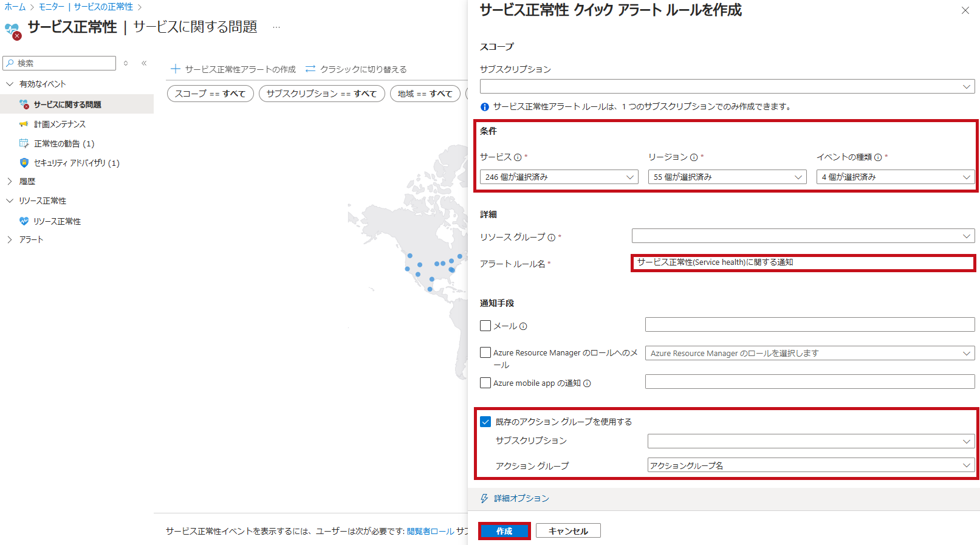
Task: Click the キャンセル button
Action: 568,531
